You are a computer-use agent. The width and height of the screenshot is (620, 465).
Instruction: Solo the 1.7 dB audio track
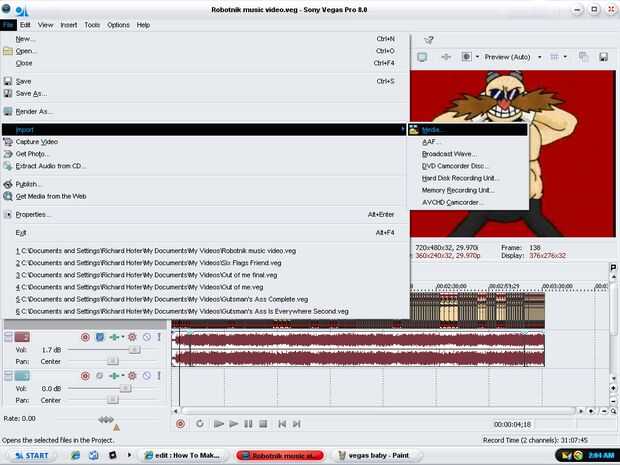click(x=159, y=337)
